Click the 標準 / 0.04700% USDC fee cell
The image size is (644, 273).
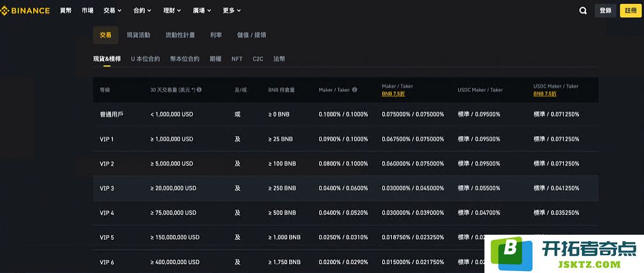point(479,213)
